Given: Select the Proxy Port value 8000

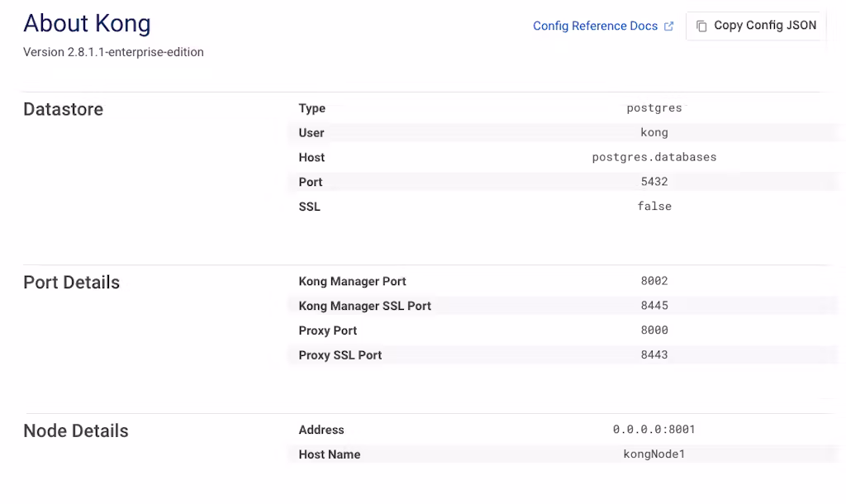Looking at the screenshot, I should pos(654,330).
